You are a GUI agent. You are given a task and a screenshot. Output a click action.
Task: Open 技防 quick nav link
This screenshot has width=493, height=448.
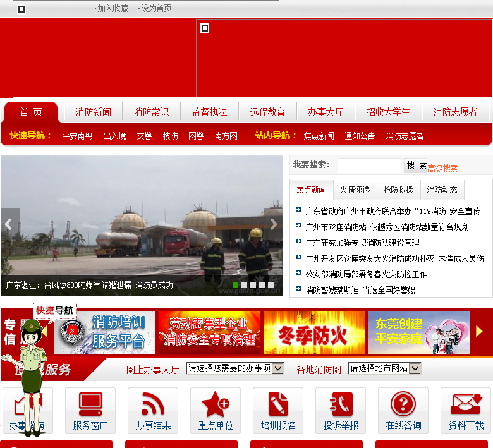(x=171, y=136)
